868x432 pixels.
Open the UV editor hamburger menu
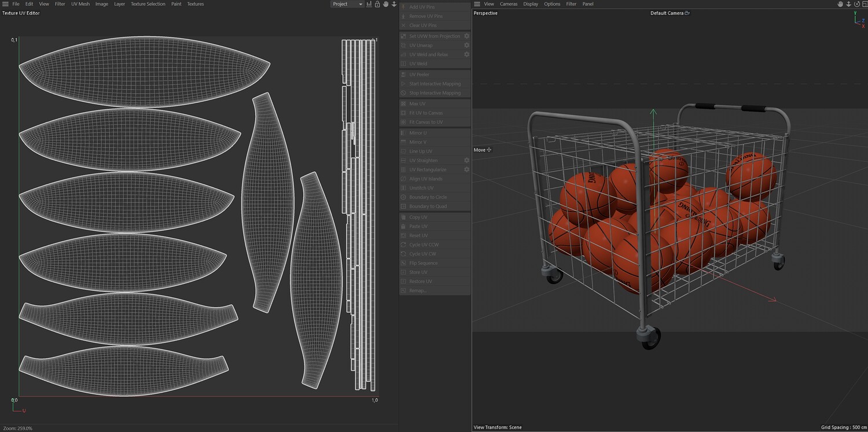[5, 4]
